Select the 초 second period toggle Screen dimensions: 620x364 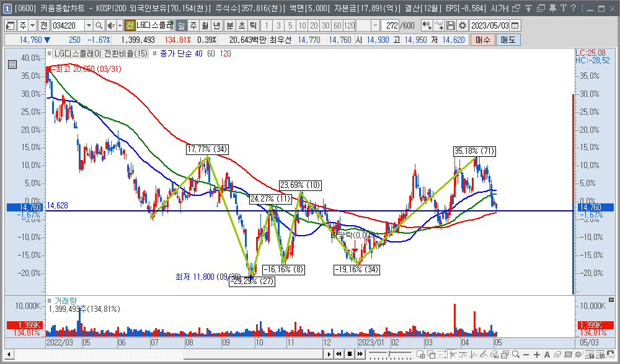point(242,25)
